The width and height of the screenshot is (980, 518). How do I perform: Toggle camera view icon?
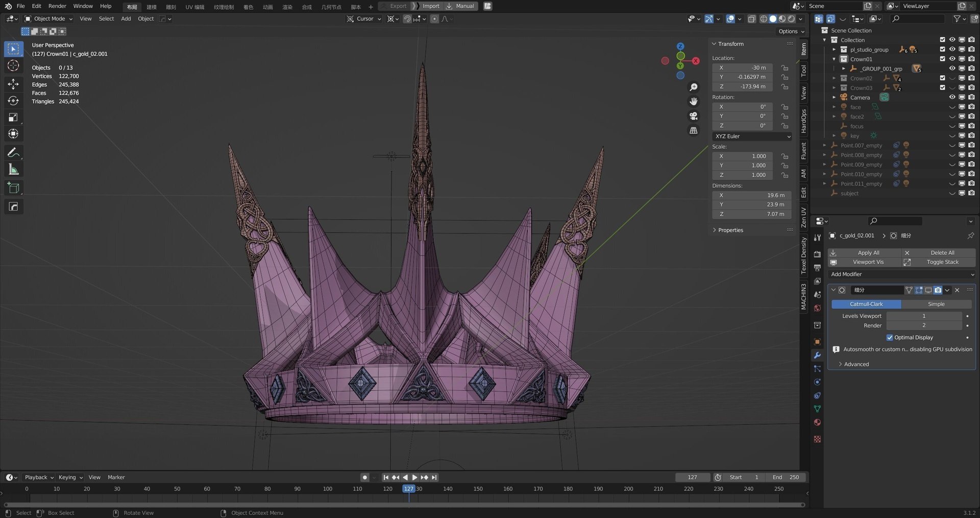[693, 116]
